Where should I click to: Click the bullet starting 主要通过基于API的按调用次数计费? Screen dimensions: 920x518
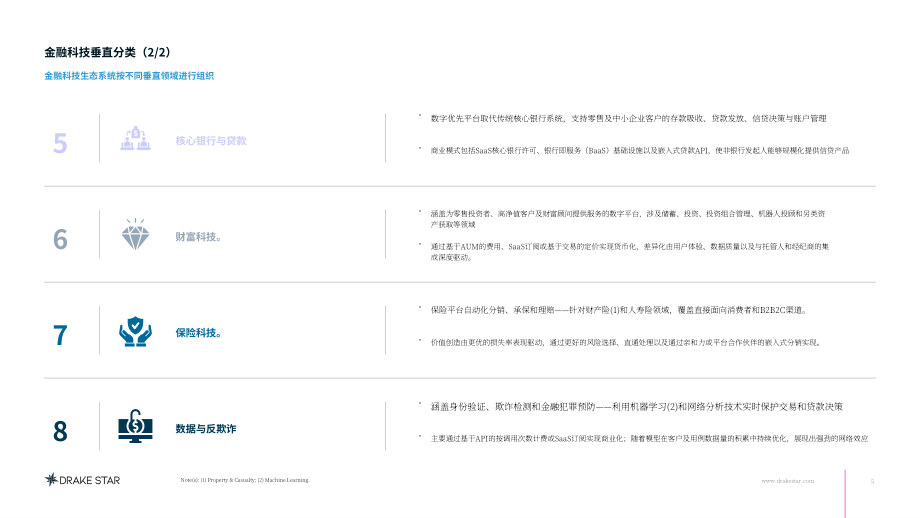click(649, 438)
